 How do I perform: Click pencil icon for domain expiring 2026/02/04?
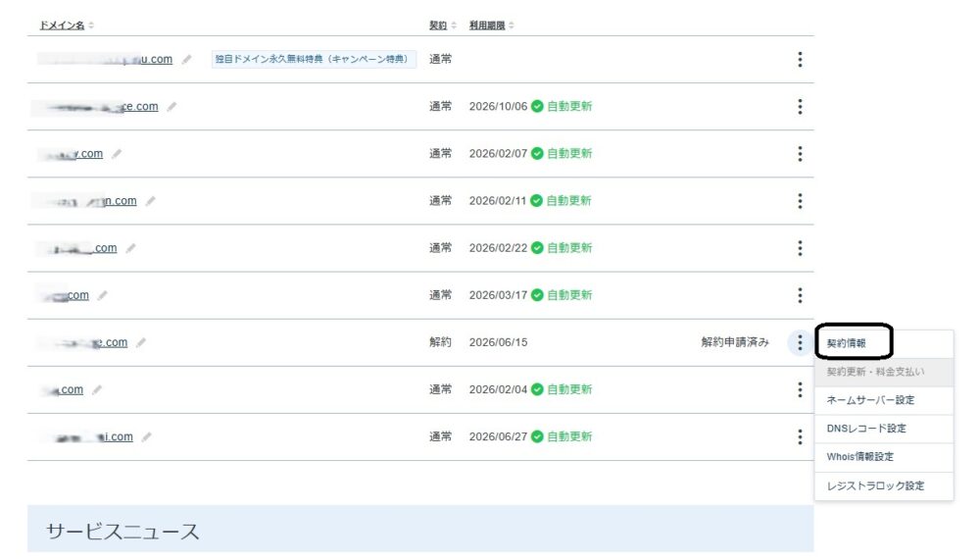point(96,389)
